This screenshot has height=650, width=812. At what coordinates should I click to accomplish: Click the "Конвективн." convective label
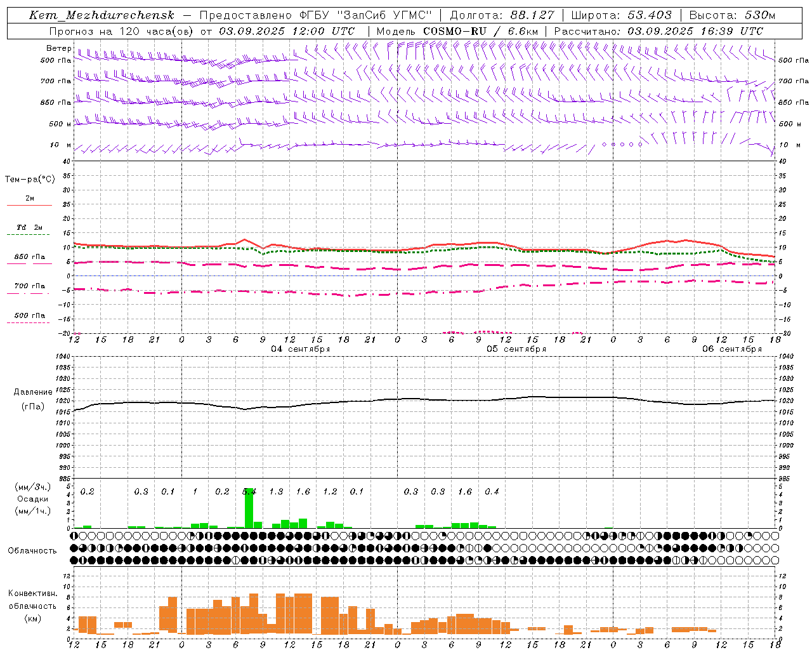(32, 594)
